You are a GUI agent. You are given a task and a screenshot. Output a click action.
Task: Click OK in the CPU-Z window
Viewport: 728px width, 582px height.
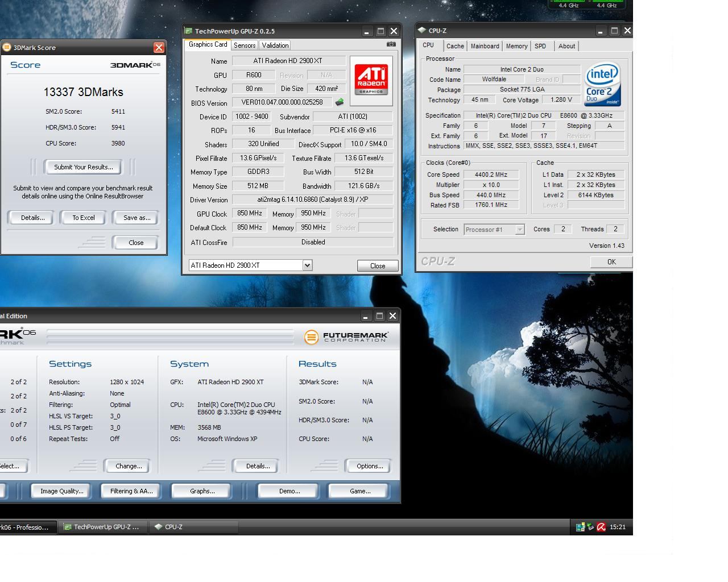click(x=611, y=262)
